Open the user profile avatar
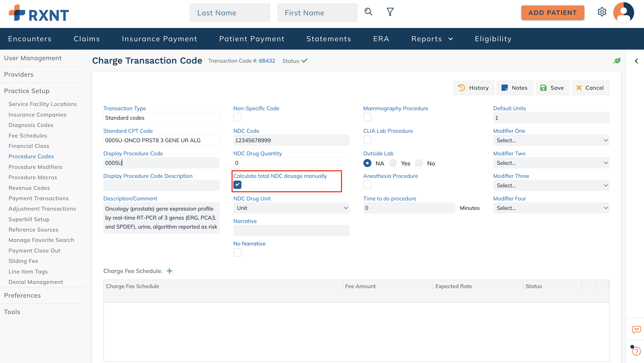The image size is (644, 363). coord(623,12)
